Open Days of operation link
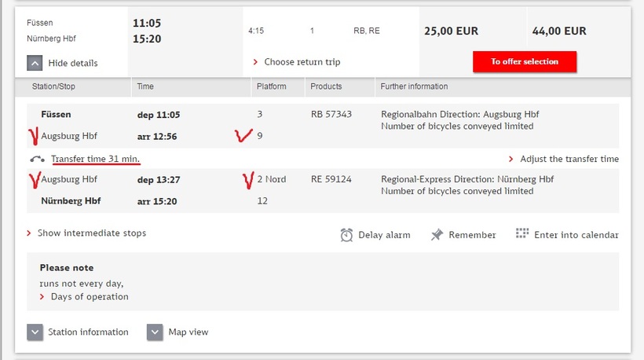The image size is (644, 360). coord(89,297)
